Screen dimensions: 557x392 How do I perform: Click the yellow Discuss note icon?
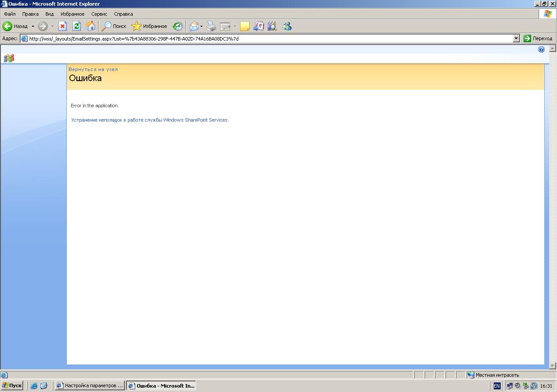(245, 26)
